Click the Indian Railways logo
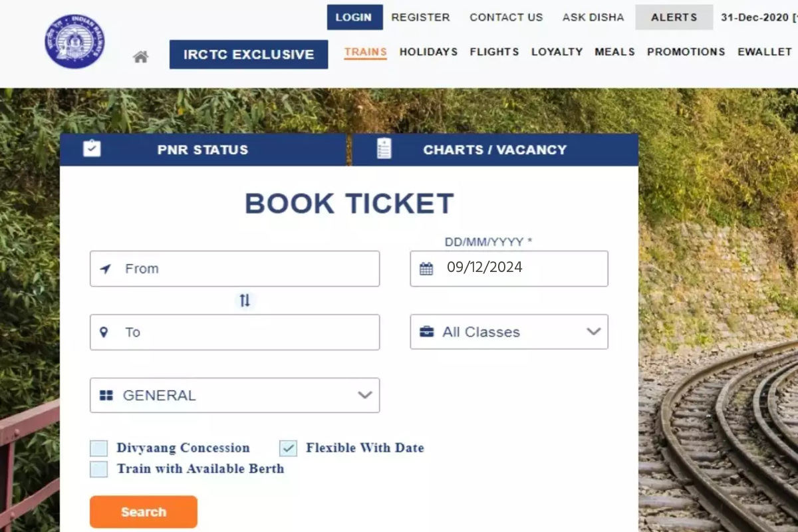The image size is (798, 532). click(74, 41)
